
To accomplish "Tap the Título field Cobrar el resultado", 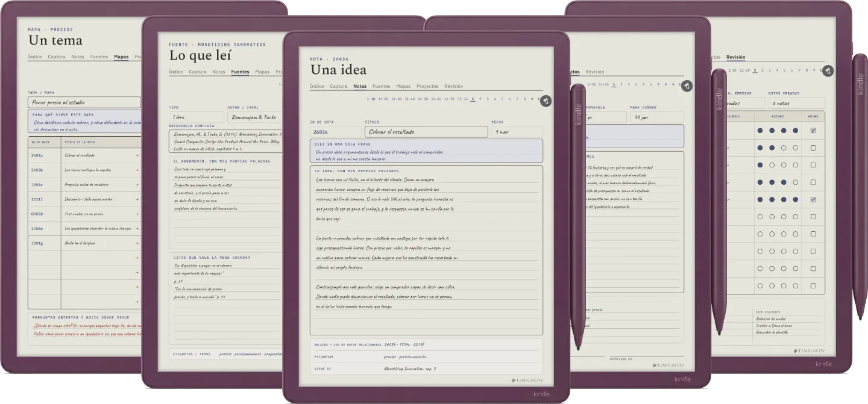I will 426,132.
